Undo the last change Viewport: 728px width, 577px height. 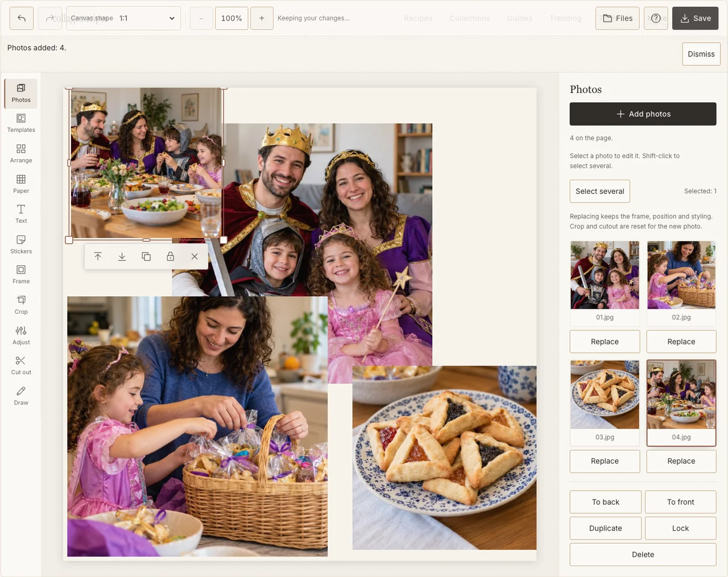pos(22,18)
